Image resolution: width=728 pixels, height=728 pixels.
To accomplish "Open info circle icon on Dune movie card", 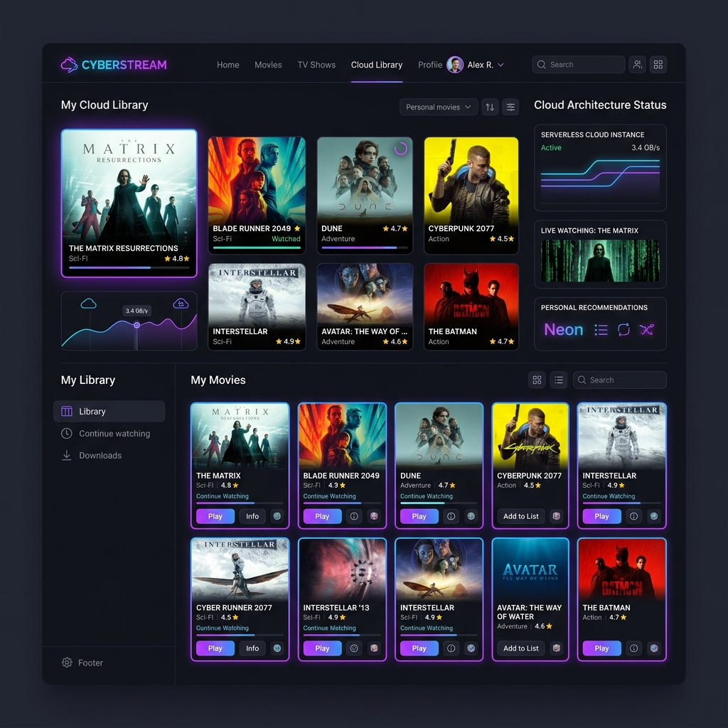I will (451, 516).
